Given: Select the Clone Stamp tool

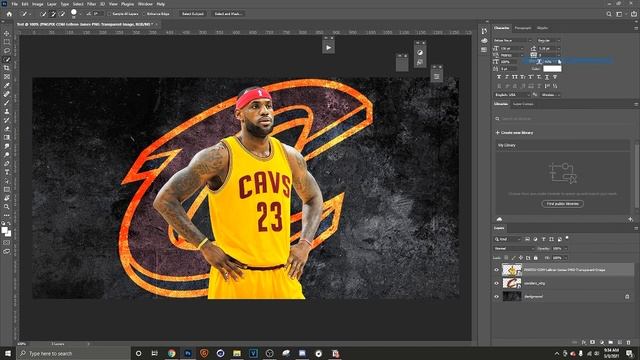Looking at the screenshot, I should coord(7,111).
